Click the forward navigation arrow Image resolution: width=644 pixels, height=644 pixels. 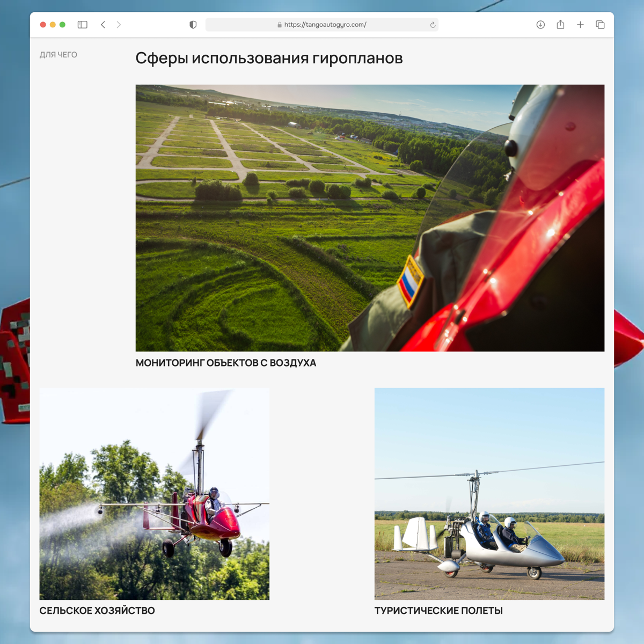[119, 24]
